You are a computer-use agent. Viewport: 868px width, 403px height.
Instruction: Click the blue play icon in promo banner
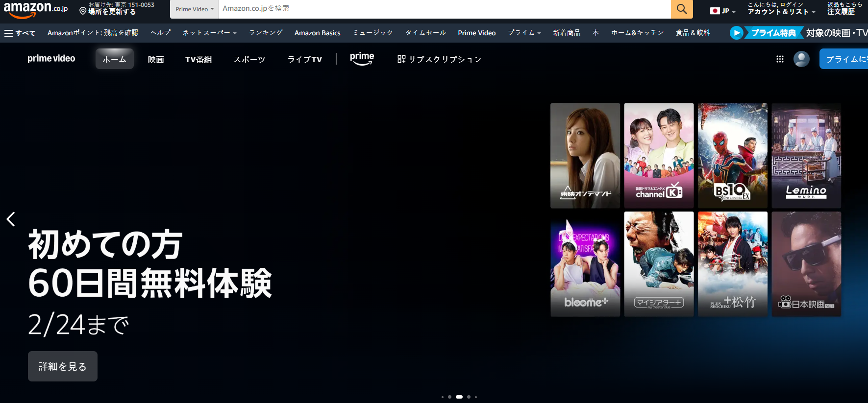coord(736,33)
